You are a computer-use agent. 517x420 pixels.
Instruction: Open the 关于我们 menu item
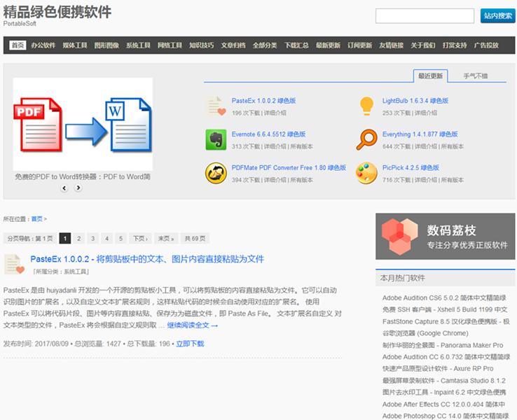click(423, 45)
